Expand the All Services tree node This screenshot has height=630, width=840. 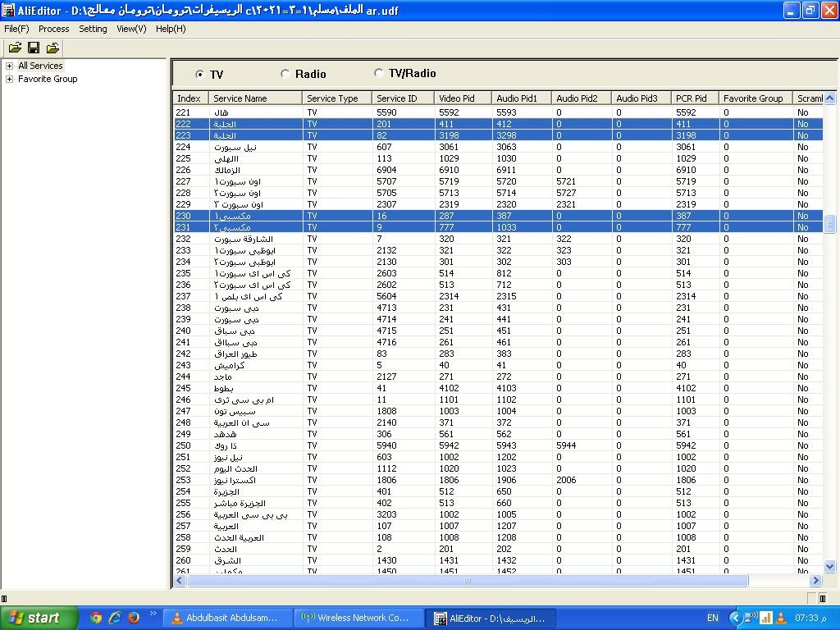click(x=10, y=66)
